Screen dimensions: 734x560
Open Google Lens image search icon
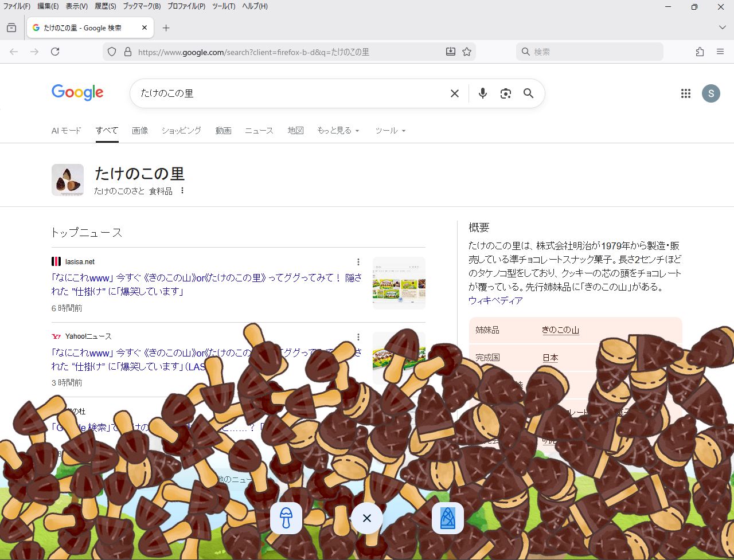click(x=505, y=93)
